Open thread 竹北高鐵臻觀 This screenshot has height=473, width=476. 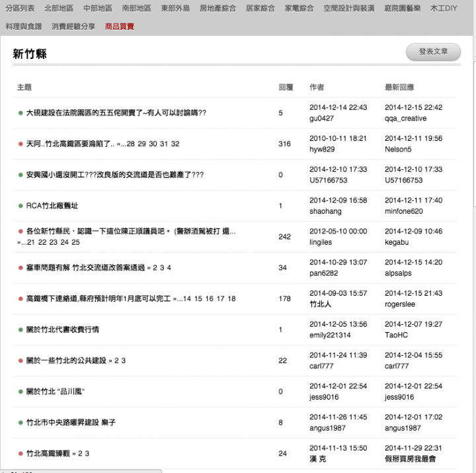[x=48, y=454]
